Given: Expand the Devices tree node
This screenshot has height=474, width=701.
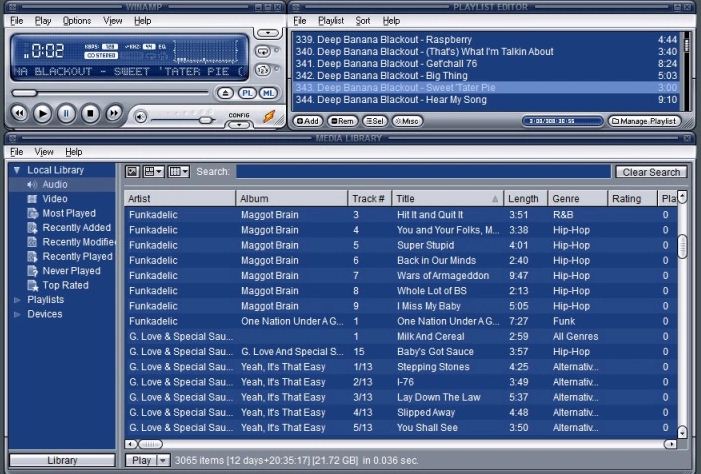Looking at the screenshot, I should 17,314.
